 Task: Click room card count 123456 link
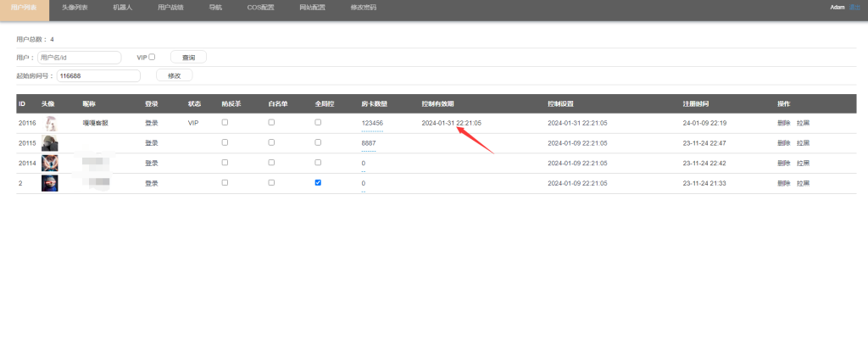tap(372, 123)
